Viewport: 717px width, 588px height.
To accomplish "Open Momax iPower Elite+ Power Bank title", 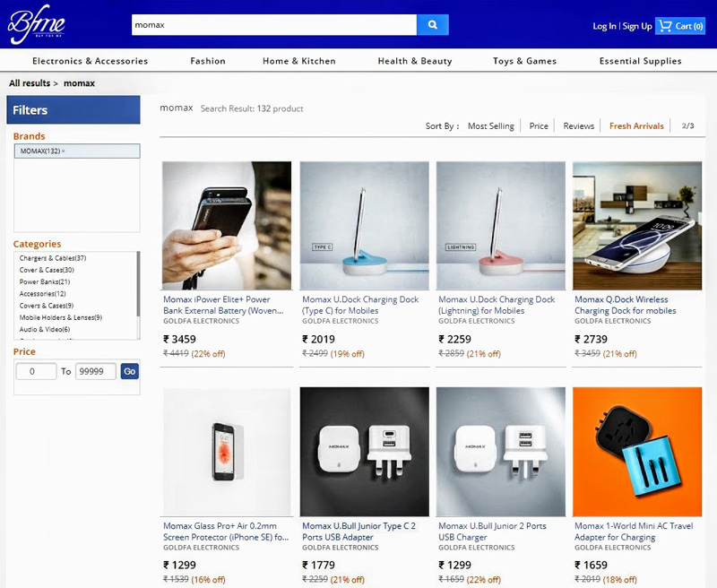I will coord(223,305).
